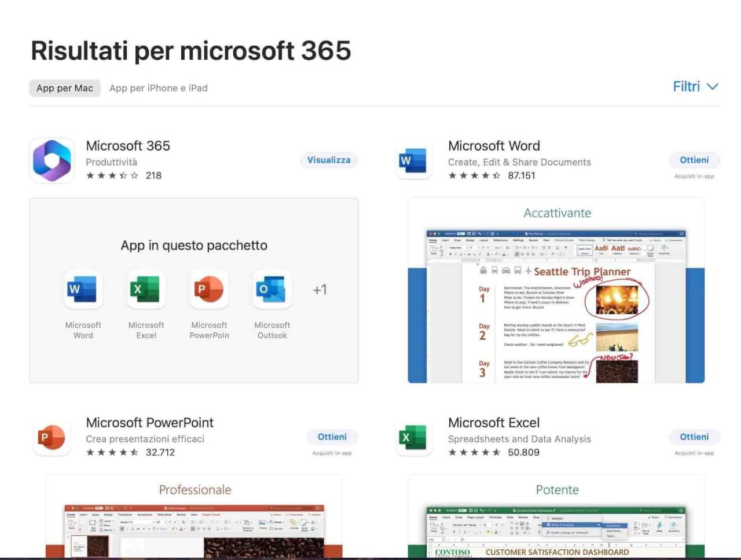Select the App per Mac tab
The height and width of the screenshot is (560, 741).
click(65, 88)
